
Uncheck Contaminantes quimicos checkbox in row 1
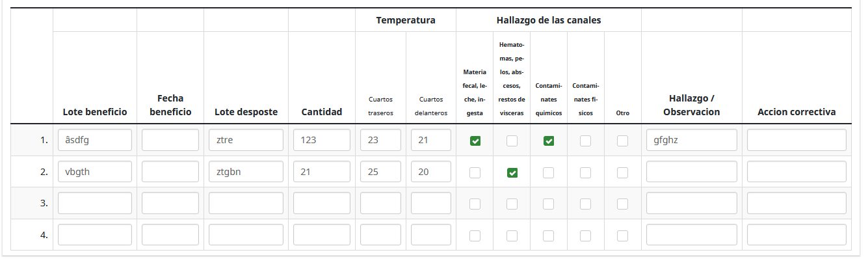[x=549, y=141]
